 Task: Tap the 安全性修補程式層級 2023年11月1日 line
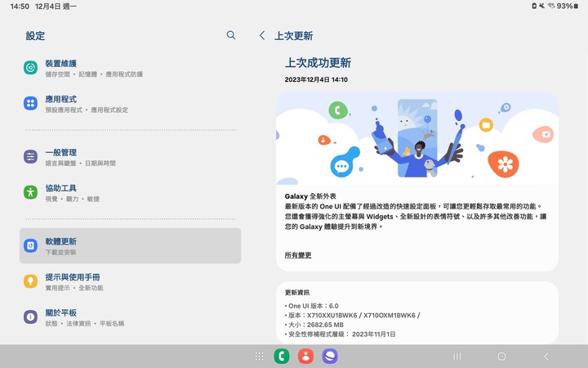tap(340, 334)
